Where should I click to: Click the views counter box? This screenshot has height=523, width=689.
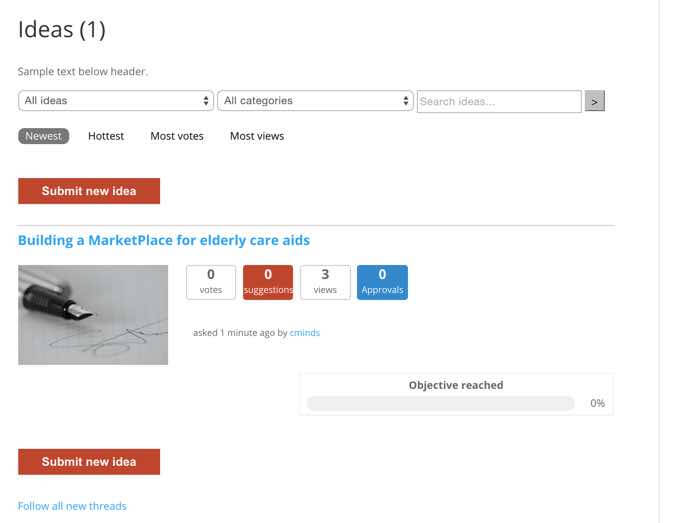tap(325, 282)
